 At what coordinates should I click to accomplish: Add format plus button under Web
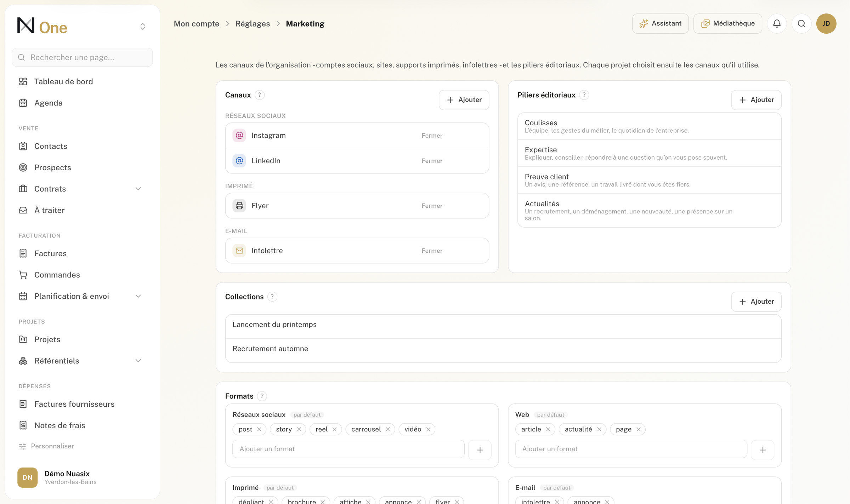point(763,450)
